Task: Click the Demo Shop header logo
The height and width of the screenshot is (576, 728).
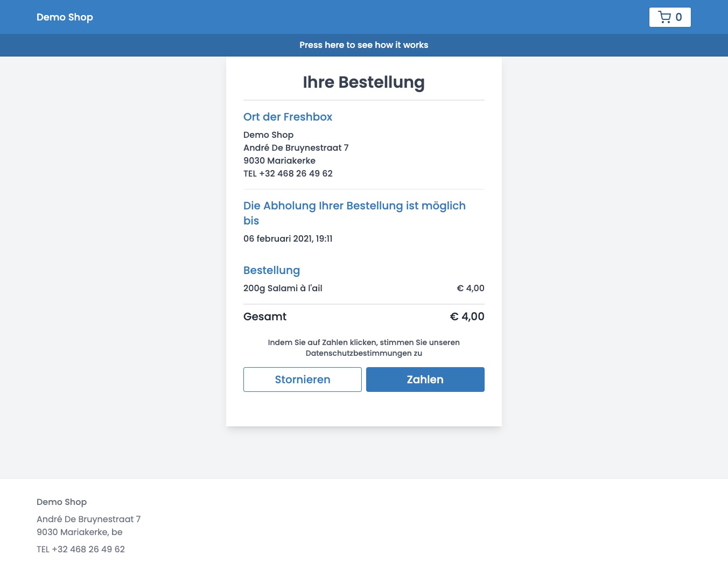Action: [x=65, y=17]
